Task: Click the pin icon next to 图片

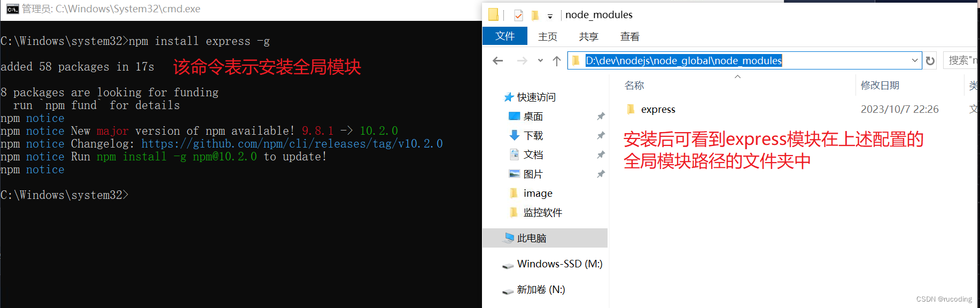Action: (601, 174)
